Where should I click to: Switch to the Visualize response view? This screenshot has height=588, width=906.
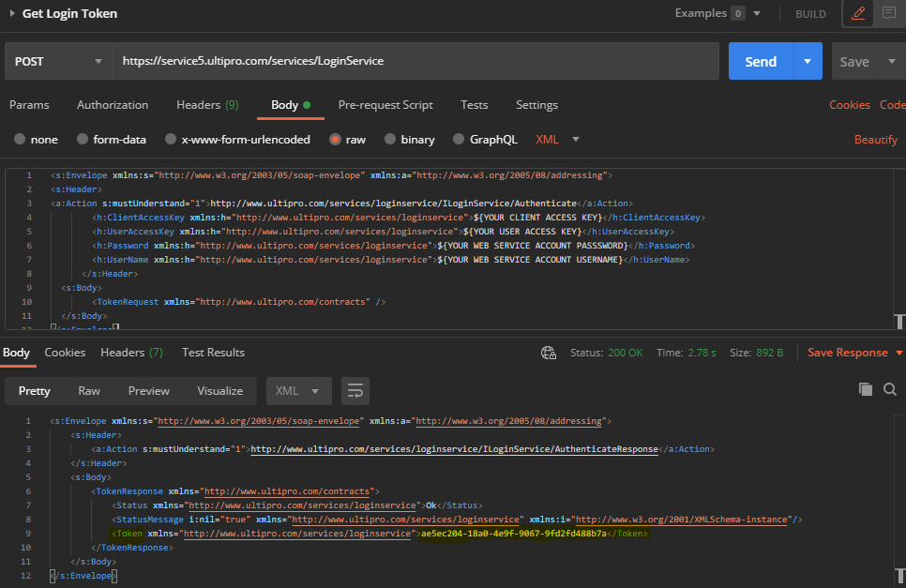coord(219,390)
